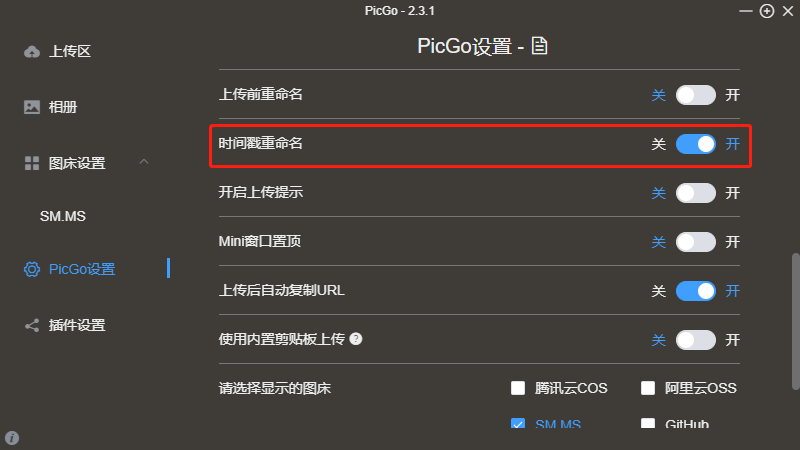The height and width of the screenshot is (450, 800).
Task: Click the 图床设置 grid icon
Action: pyautogui.click(x=32, y=163)
